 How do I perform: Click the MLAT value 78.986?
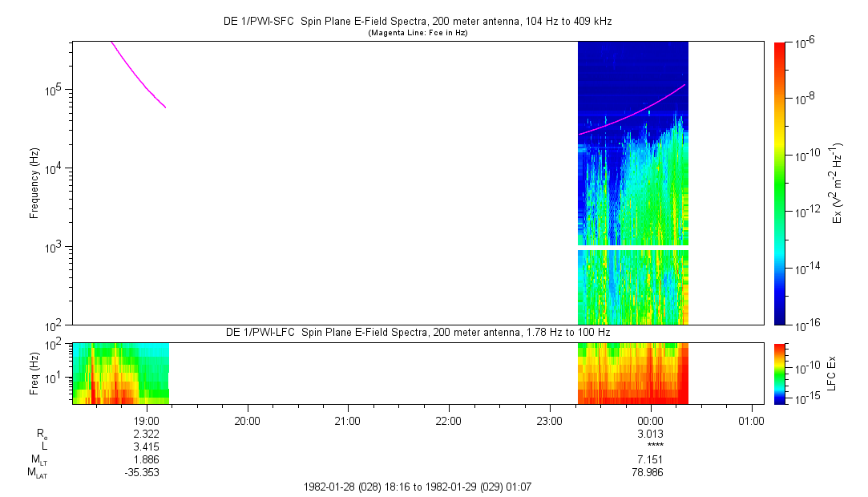[650, 474]
